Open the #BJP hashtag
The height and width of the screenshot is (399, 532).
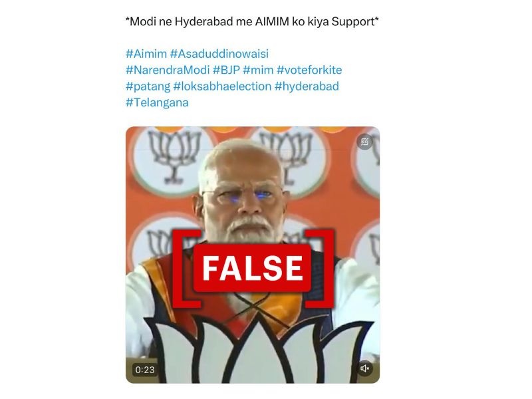tap(226, 70)
